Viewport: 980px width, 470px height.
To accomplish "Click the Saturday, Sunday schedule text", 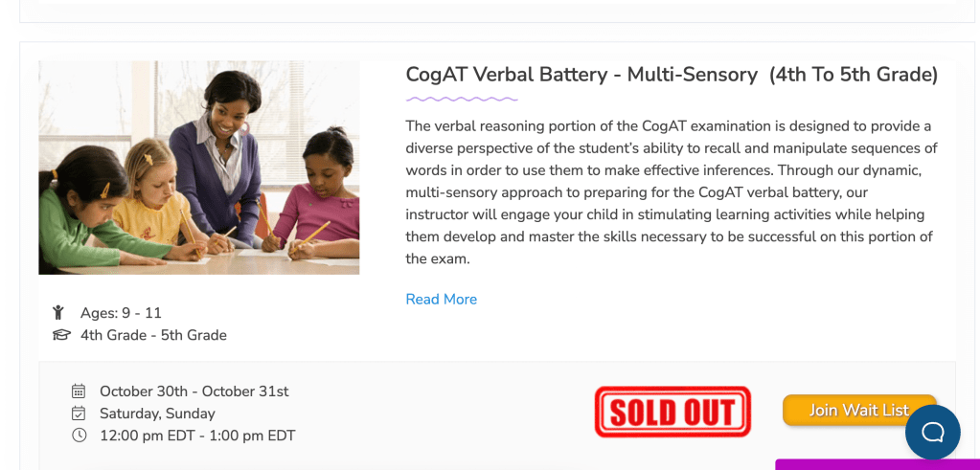I will 157,414.
